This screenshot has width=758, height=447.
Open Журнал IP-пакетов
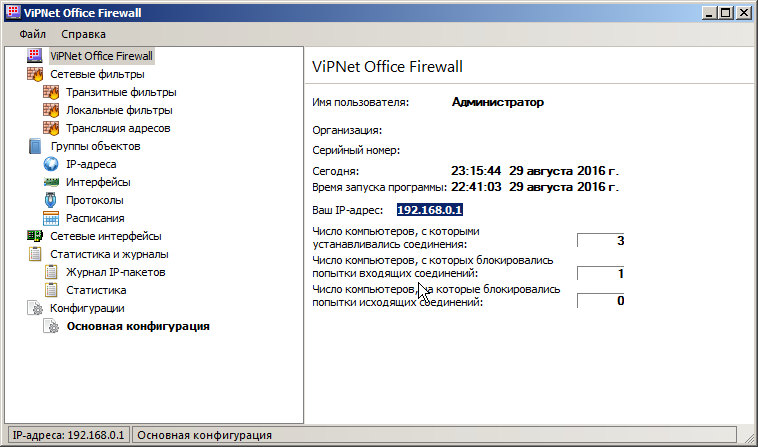pyautogui.click(x=116, y=272)
